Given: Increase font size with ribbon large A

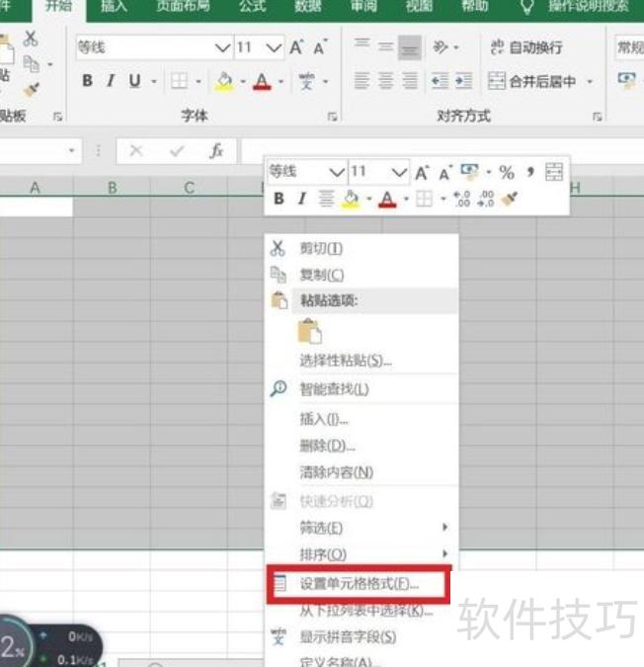Looking at the screenshot, I should 296,47.
